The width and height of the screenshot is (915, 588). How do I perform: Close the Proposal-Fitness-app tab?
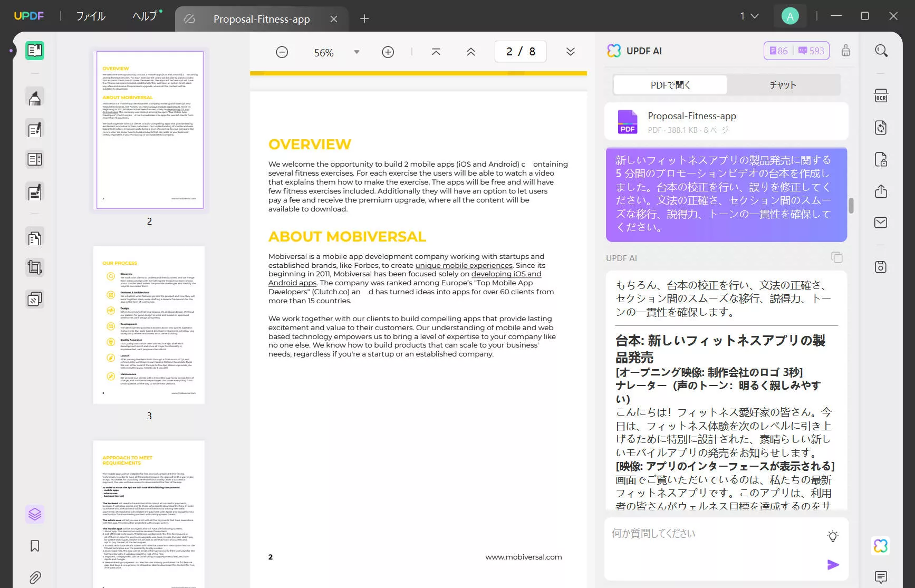334,19
